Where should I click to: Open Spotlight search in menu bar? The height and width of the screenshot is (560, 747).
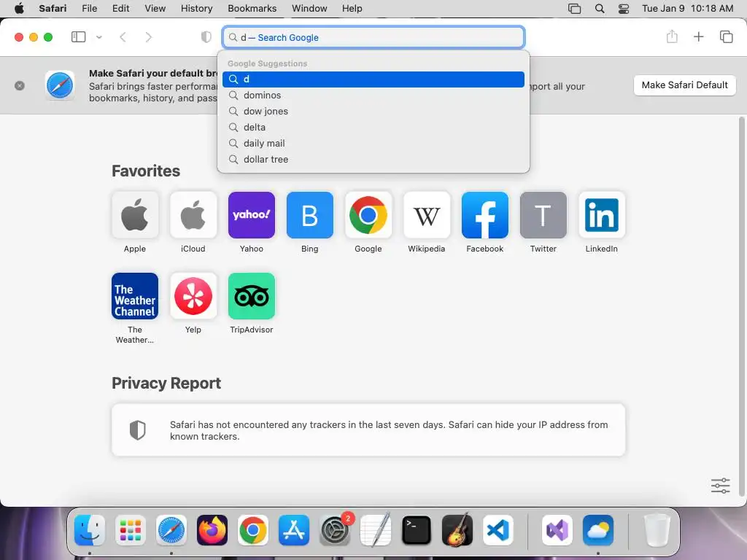click(x=600, y=8)
